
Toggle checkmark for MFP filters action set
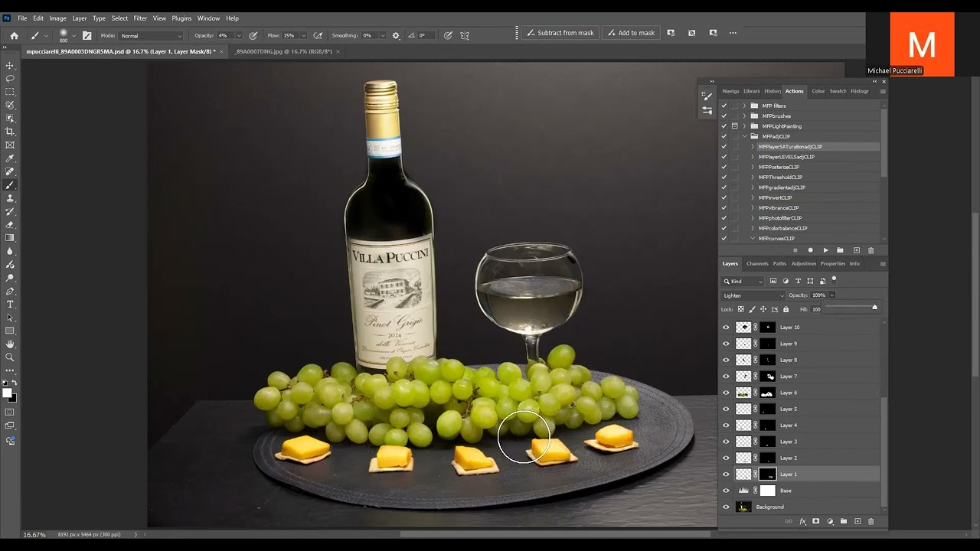click(724, 106)
